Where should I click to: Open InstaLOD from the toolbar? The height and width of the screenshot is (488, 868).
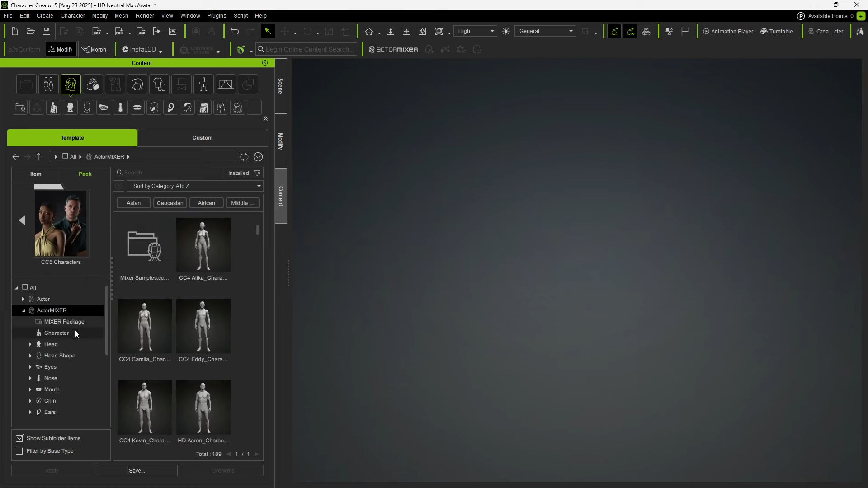(141, 49)
